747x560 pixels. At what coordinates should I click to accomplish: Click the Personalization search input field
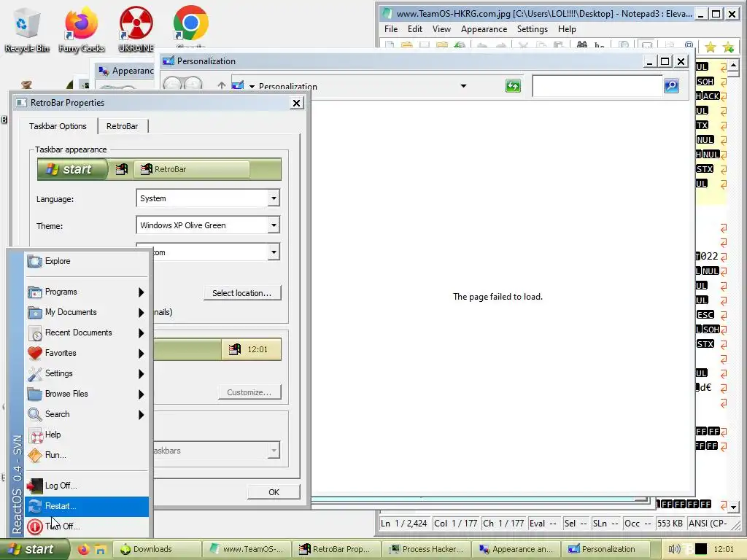(597, 86)
